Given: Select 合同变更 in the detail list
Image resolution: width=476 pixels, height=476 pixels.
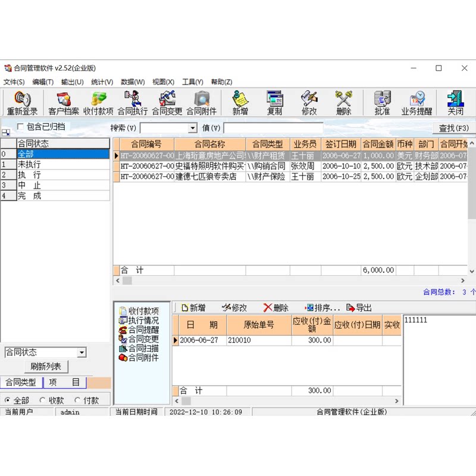Looking at the screenshot, I should [x=139, y=339].
